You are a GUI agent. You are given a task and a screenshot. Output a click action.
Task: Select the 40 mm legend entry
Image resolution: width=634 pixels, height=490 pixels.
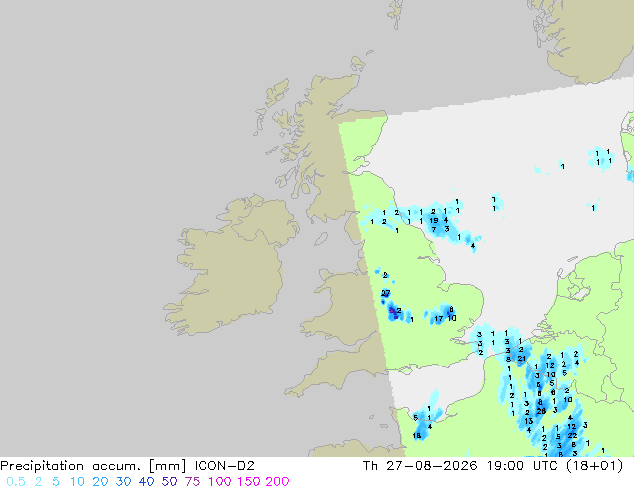click(x=146, y=482)
